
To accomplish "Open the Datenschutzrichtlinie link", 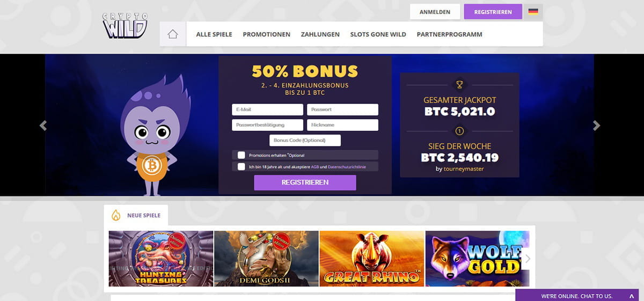I will tap(347, 167).
